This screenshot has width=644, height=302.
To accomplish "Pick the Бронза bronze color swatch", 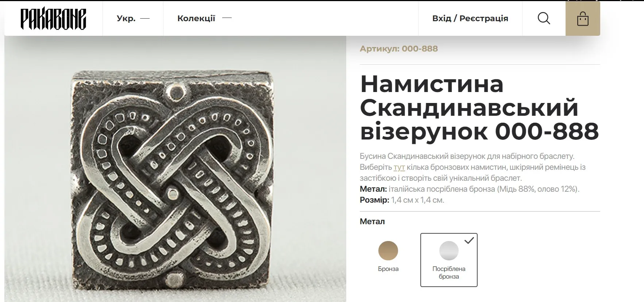I will (388, 251).
